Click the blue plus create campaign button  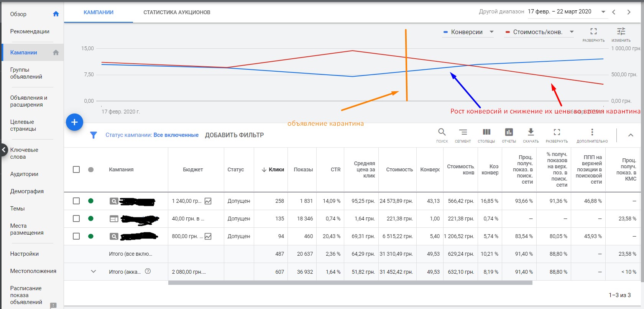(x=74, y=122)
